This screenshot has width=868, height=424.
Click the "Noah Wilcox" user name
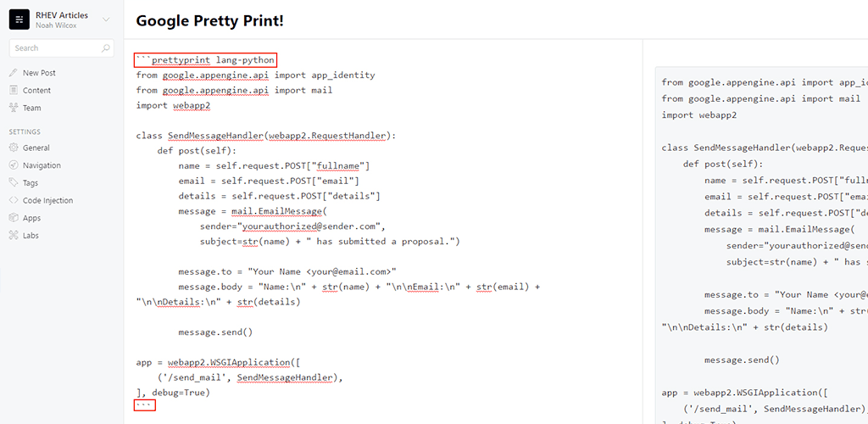coord(56,25)
